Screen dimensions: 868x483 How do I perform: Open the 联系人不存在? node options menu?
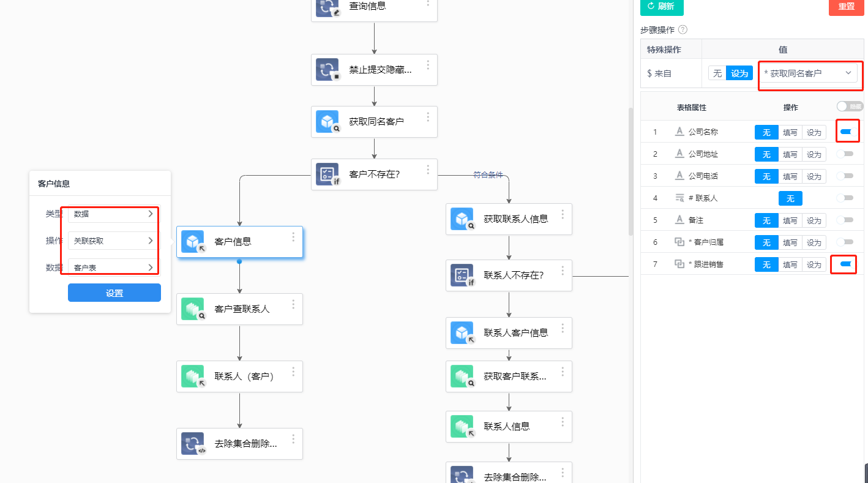(x=563, y=271)
